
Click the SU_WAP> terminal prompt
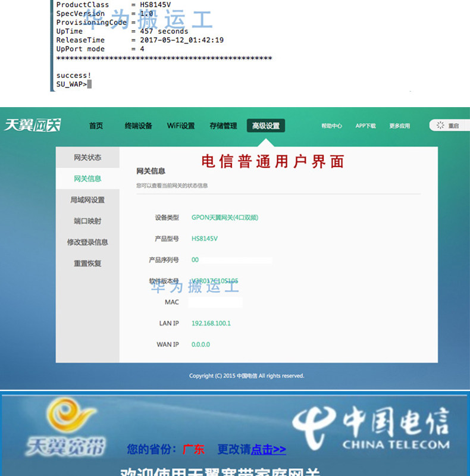click(x=71, y=84)
